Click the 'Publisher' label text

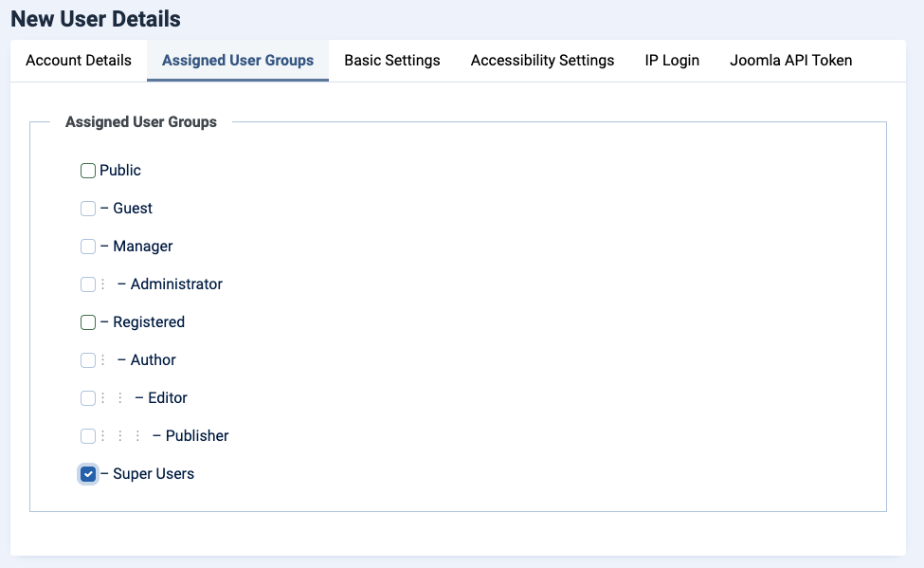[x=196, y=436]
